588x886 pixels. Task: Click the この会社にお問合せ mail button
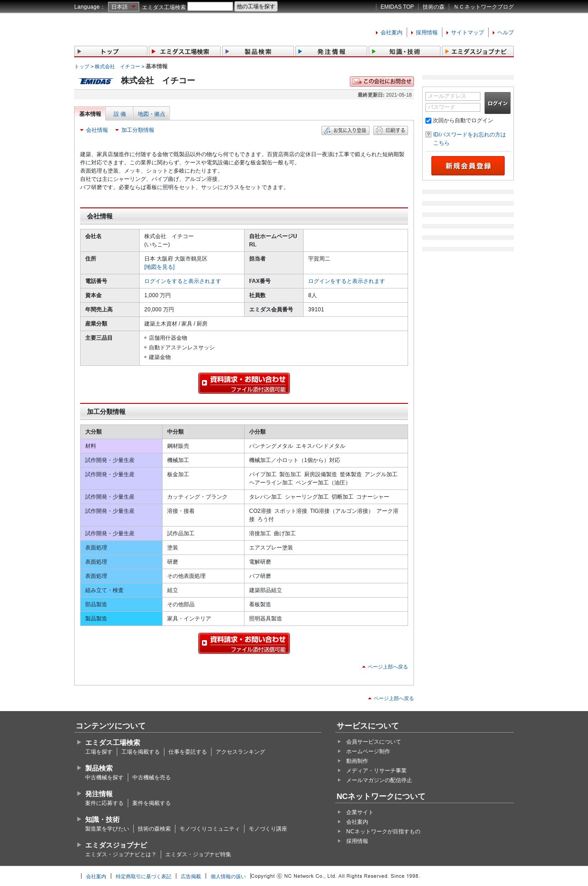(382, 81)
